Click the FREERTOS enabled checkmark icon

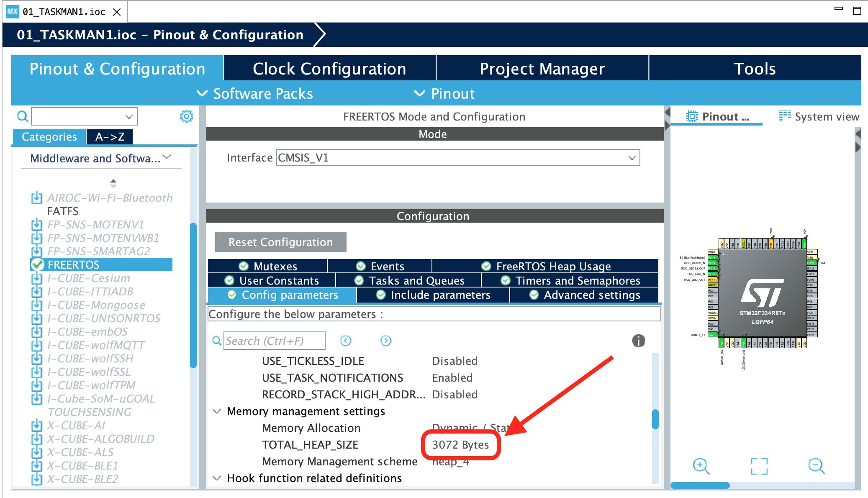coord(38,264)
